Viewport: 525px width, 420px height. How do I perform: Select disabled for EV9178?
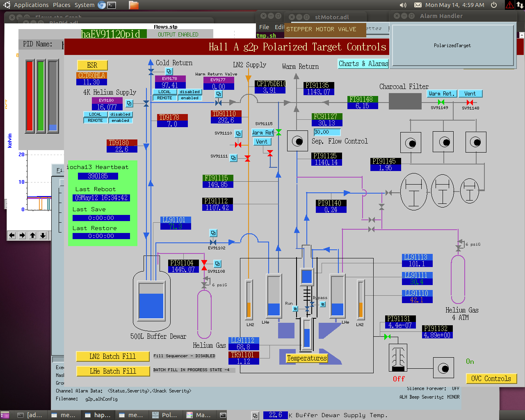pos(189,92)
